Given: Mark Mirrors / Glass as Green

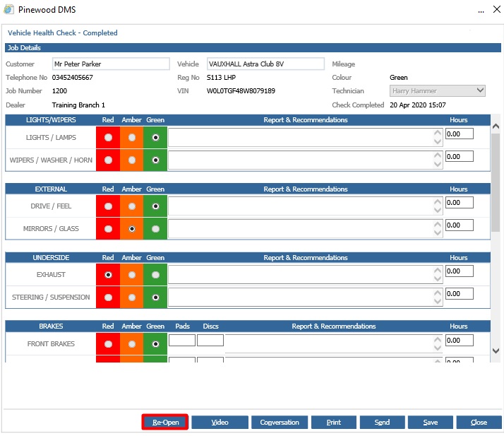Looking at the screenshot, I should pyautogui.click(x=155, y=229).
